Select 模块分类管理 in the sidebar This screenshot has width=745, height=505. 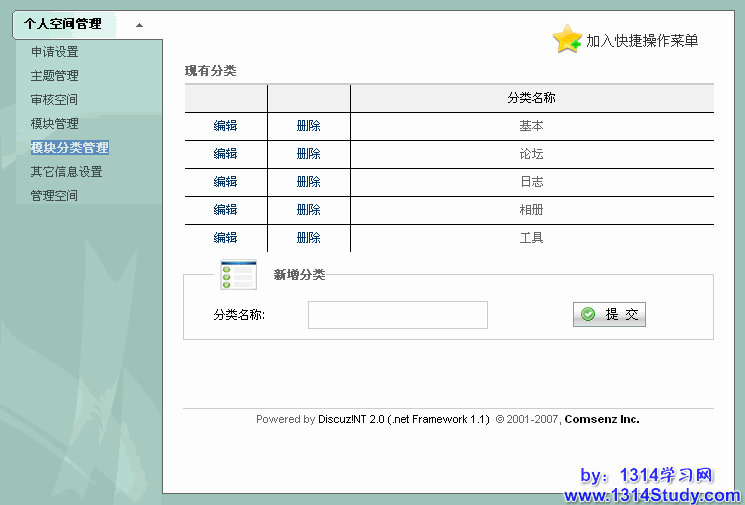click(x=69, y=148)
